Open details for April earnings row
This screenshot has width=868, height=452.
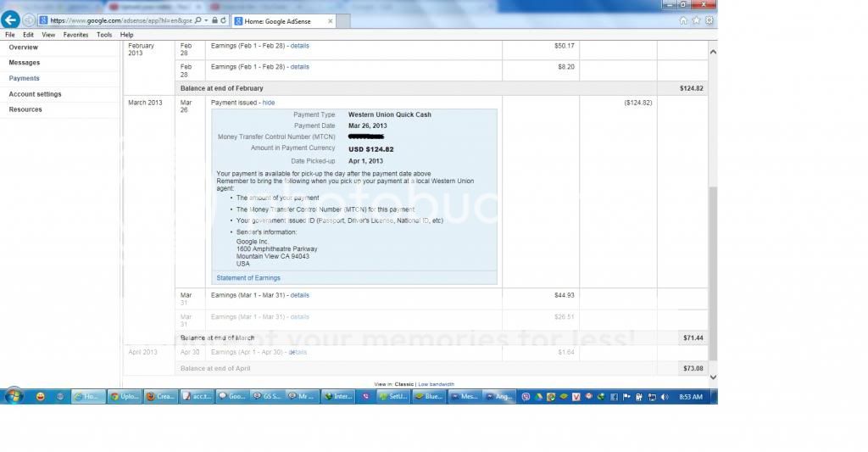(x=298, y=352)
